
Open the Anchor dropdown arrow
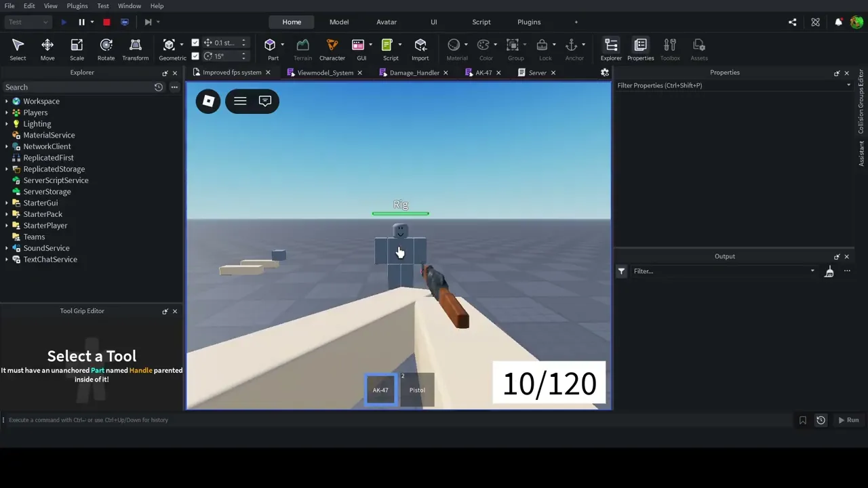point(583,45)
